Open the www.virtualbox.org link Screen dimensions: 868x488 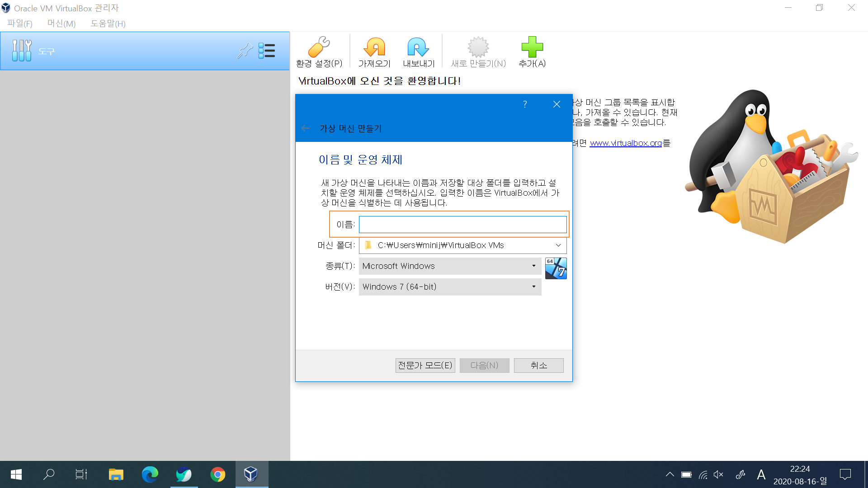coord(626,143)
